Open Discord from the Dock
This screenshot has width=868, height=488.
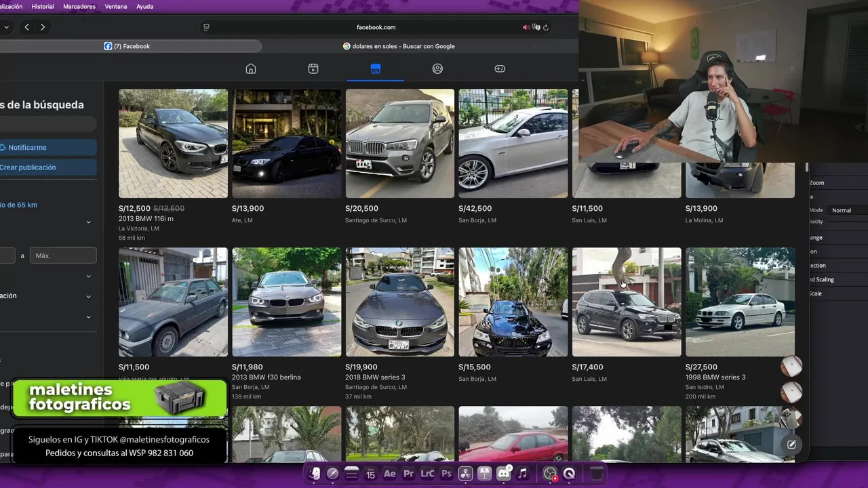(504, 474)
